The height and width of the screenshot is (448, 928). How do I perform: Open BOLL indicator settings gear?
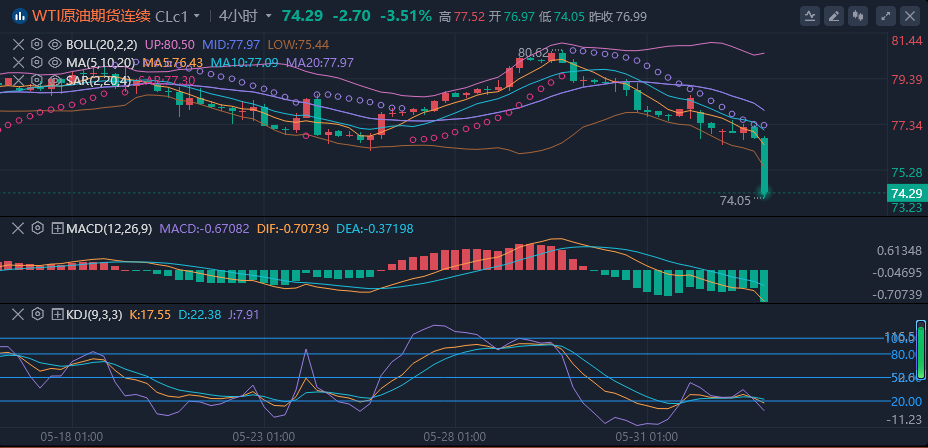(37, 45)
